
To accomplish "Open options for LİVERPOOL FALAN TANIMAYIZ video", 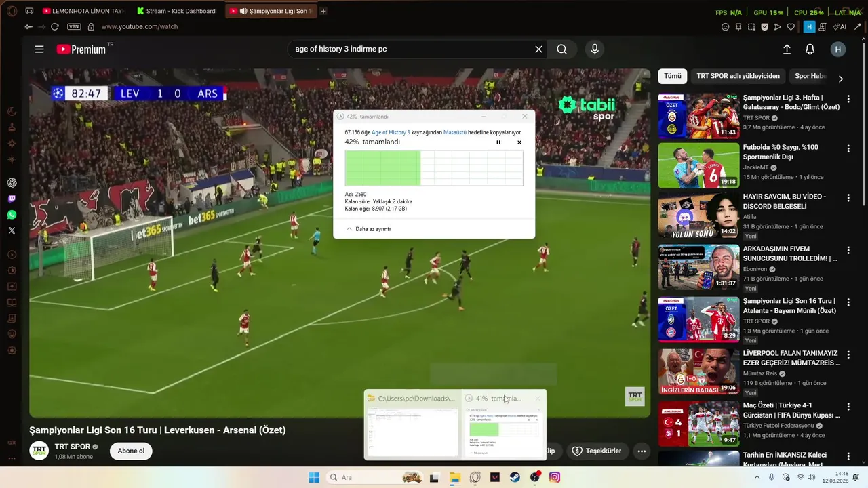I will pyautogui.click(x=848, y=354).
